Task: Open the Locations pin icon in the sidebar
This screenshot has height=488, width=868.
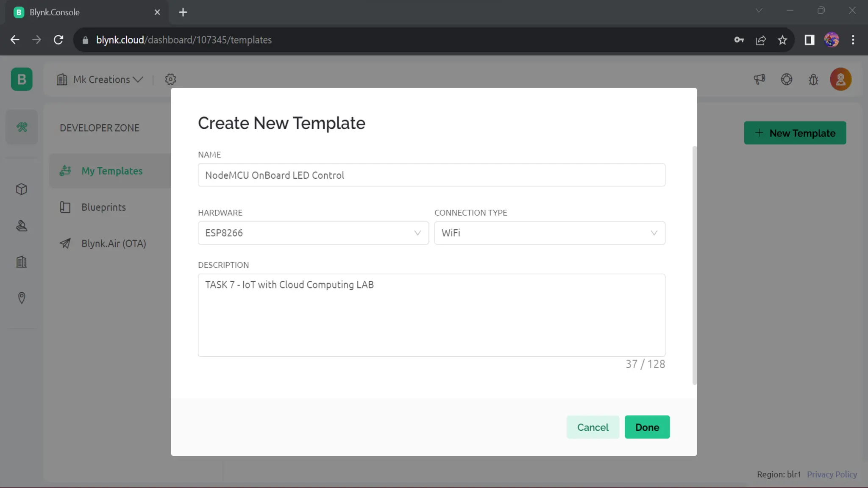Action: (x=22, y=298)
